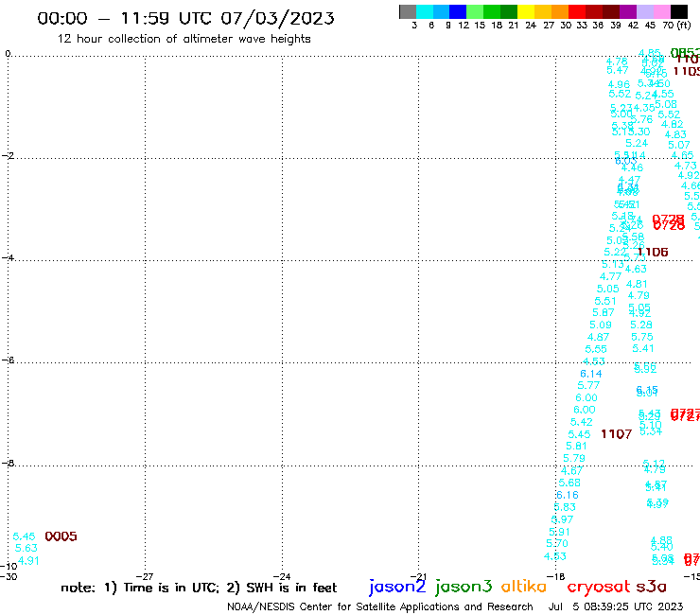Select the 'jason3' satellite legend label

(464, 587)
